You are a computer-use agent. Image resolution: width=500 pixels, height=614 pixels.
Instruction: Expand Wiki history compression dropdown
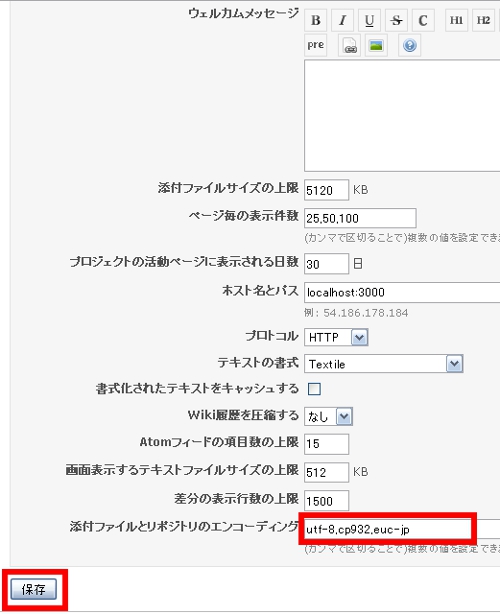(329, 417)
